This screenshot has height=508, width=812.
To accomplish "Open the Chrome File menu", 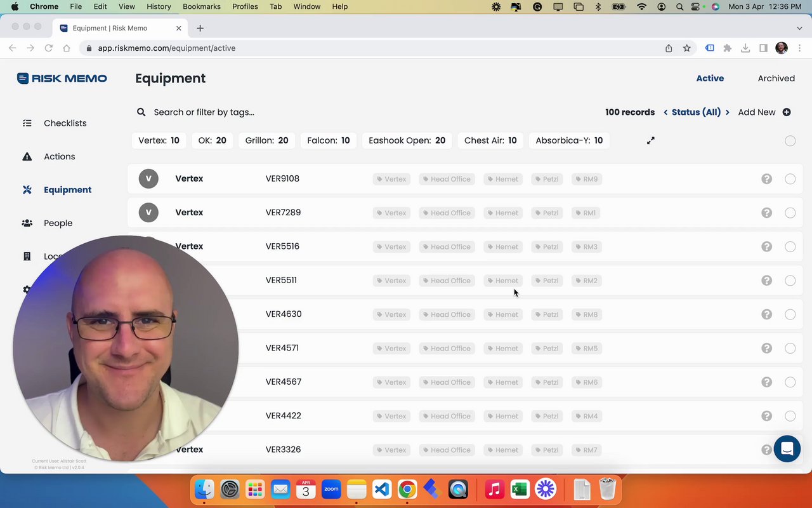I will pos(75,6).
